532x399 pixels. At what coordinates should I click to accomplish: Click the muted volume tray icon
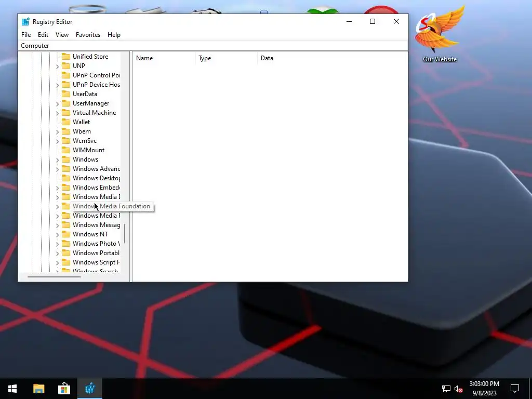(x=458, y=389)
